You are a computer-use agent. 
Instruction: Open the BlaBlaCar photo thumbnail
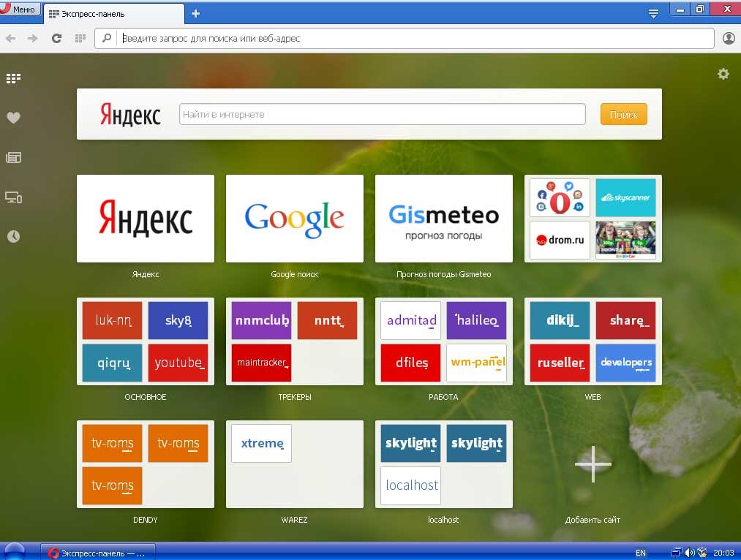(x=625, y=240)
